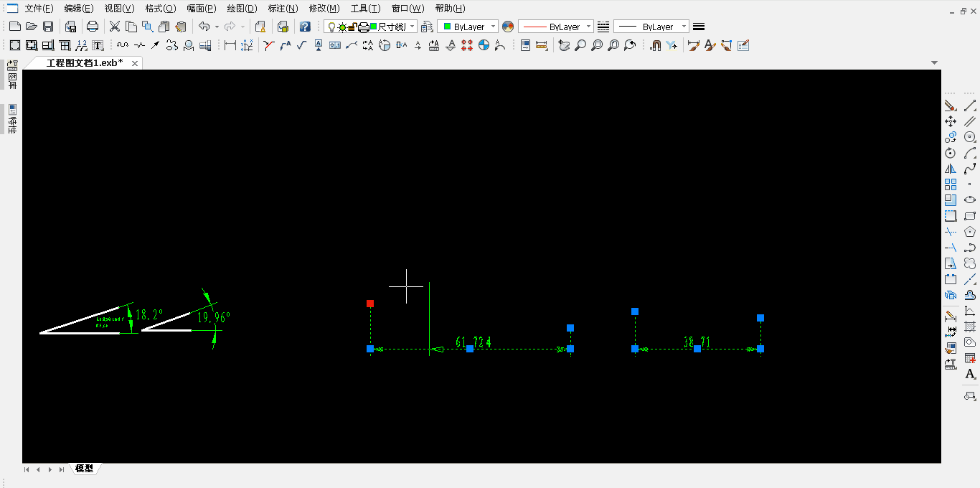This screenshot has width=980, height=488.
Task: Select the Mirror tool in right toolbar
Action: click(x=951, y=169)
